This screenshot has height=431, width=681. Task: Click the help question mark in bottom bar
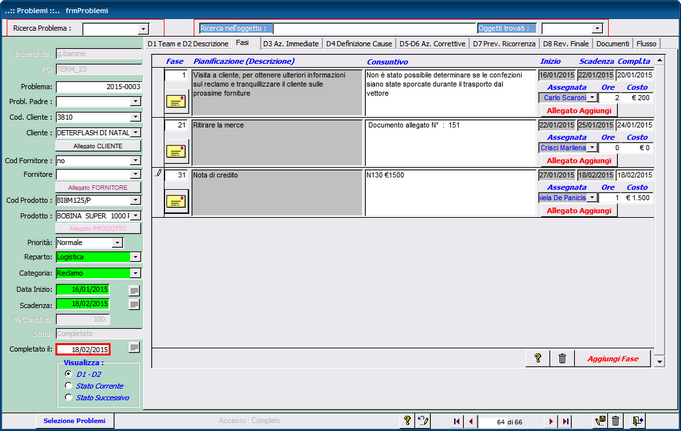point(407,421)
